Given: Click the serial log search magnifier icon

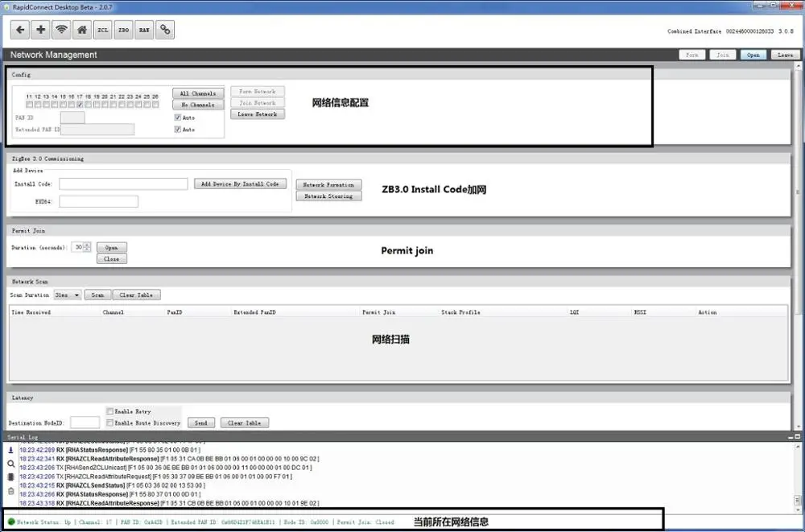Looking at the screenshot, I should 10,464.
